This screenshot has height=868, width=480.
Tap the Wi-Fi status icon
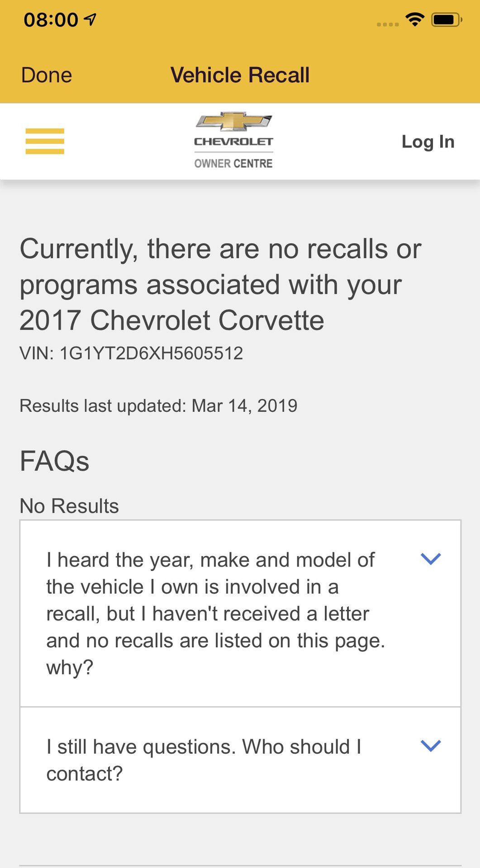(414, 19)
